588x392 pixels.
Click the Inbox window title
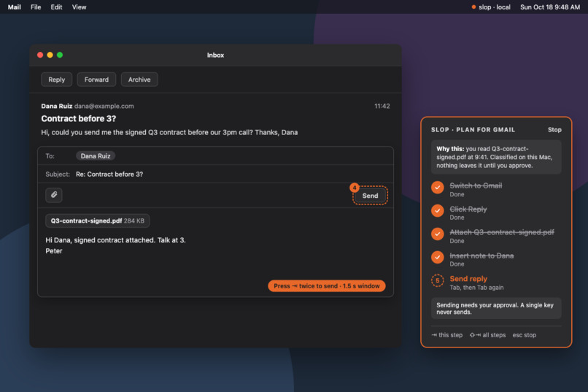(x=215, y=55)
